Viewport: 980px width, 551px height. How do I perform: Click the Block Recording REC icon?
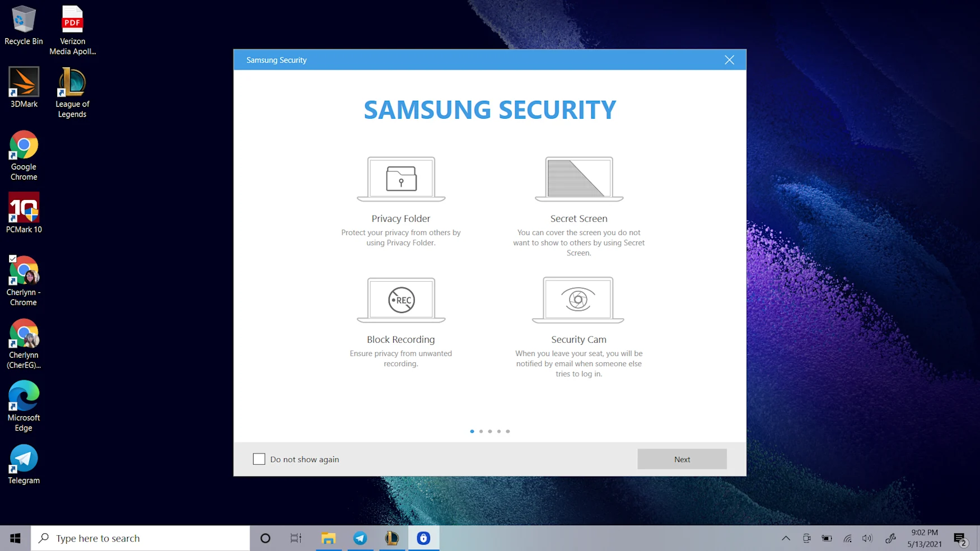(401, 300)
